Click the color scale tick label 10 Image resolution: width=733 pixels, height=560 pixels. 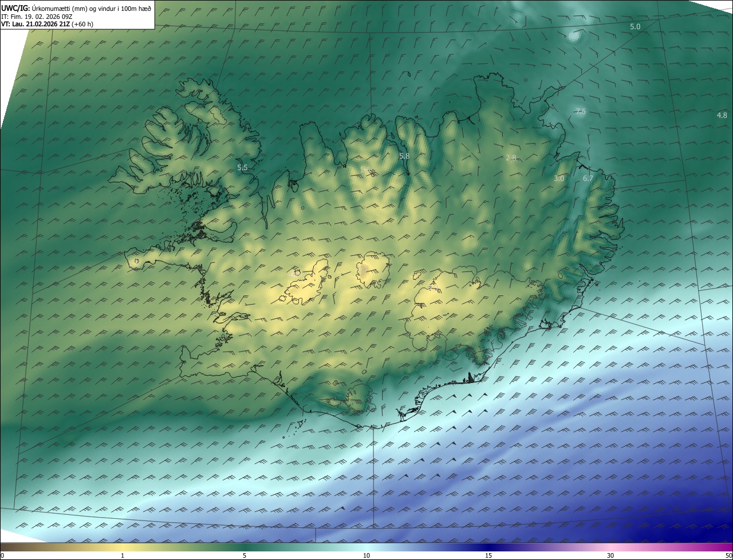[366, 555]
